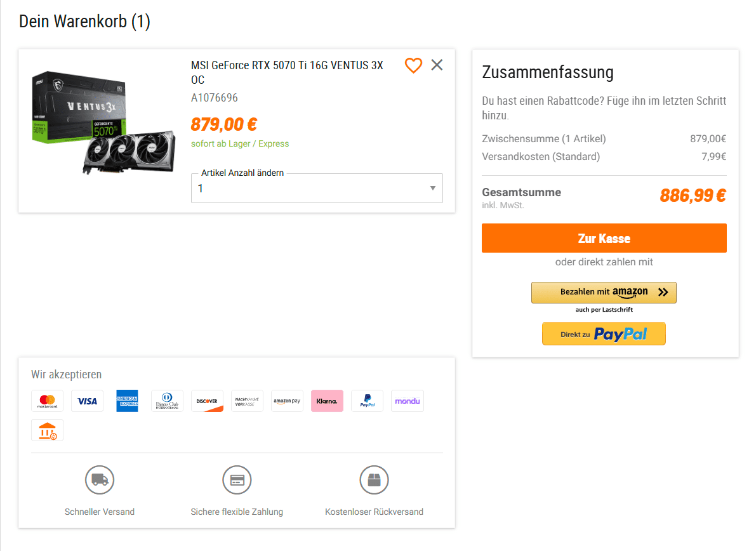Open the Artikel Anzahl ändern dropdown
Image resolution: width=756 pixels, height=551 pixels.
[317, 189]
